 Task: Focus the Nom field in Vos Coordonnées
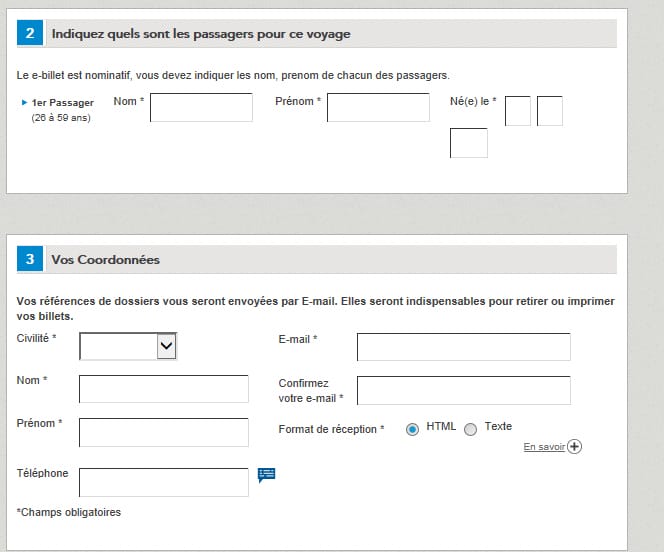point(164,389)
